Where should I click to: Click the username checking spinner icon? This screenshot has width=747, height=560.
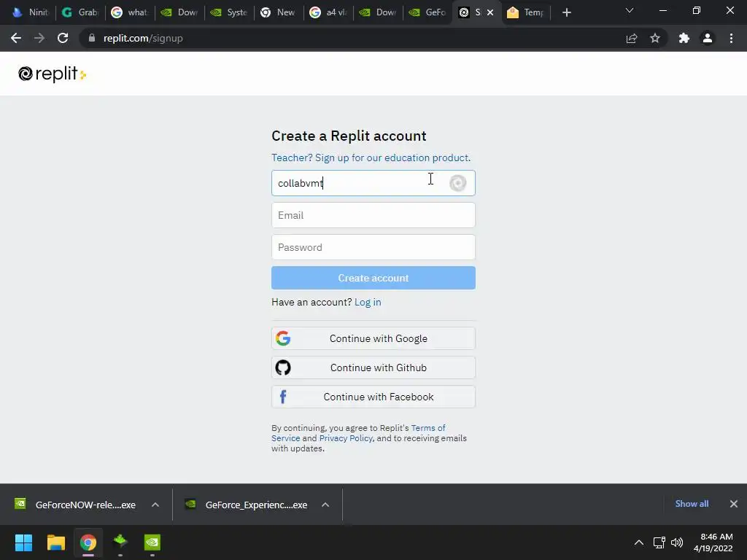tap(458, 183)
